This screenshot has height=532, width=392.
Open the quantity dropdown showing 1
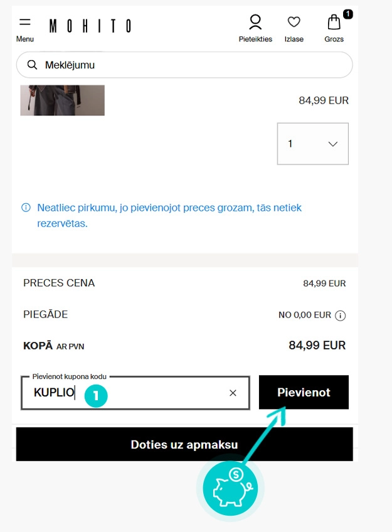click(312, 144)
